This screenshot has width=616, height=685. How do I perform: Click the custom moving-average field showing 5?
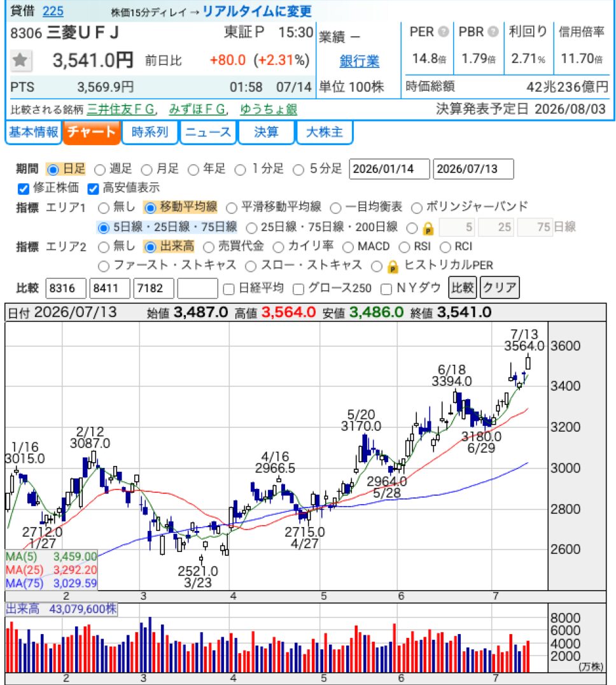pos(457,227)
